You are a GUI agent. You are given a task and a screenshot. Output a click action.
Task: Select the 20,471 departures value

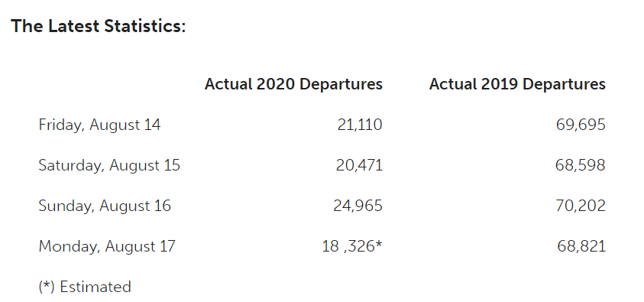coord(359,166)
